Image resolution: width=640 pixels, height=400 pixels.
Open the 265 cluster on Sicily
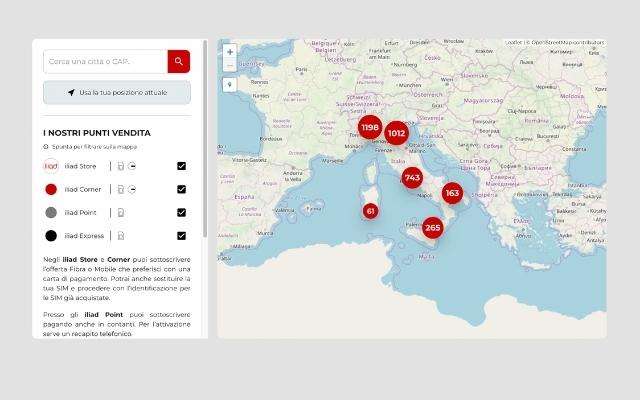[x=433, y=228]
